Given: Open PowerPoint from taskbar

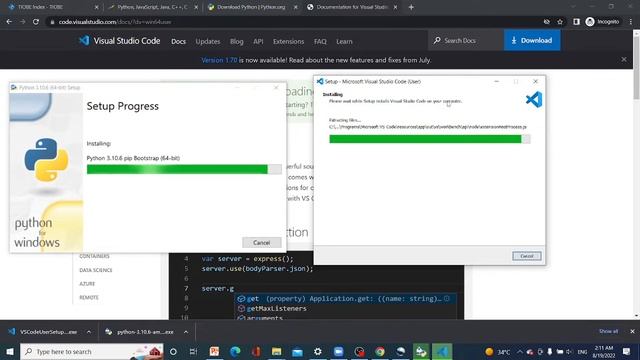Looking at the screenshot, I should 214,351.
